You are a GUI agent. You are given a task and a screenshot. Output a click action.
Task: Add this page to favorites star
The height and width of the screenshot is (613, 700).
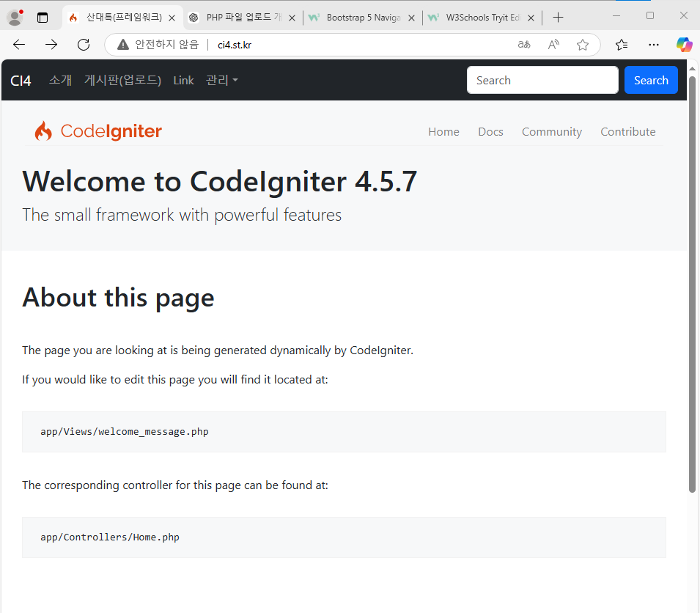click(x=582, y=45)
